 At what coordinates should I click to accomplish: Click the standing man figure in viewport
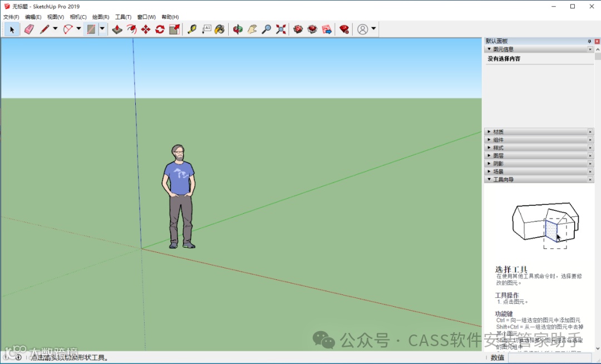[179, 196]
